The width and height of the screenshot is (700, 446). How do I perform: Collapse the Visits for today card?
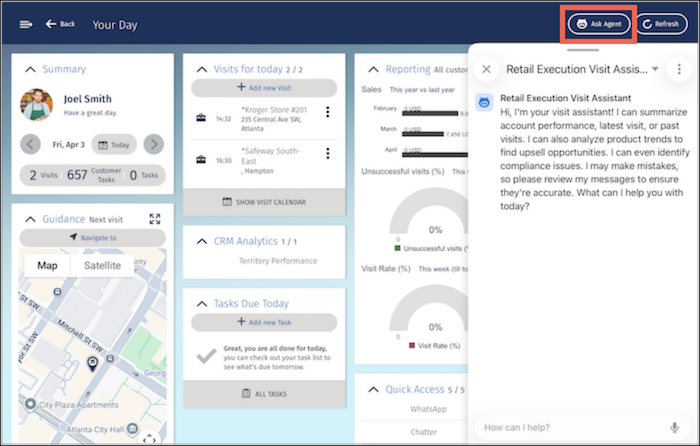tap(202, 70)
